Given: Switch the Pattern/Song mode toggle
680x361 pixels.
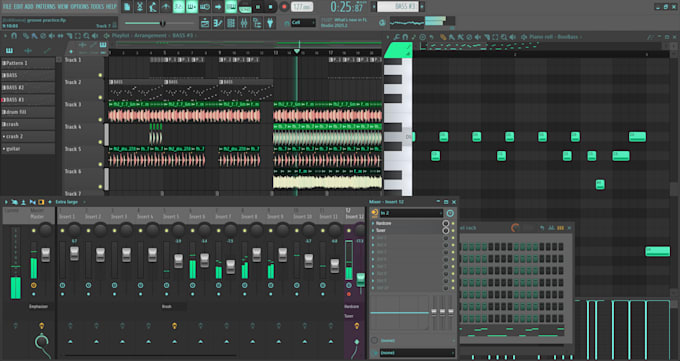Looking at the screenshot, I should [x=245, y=7].
